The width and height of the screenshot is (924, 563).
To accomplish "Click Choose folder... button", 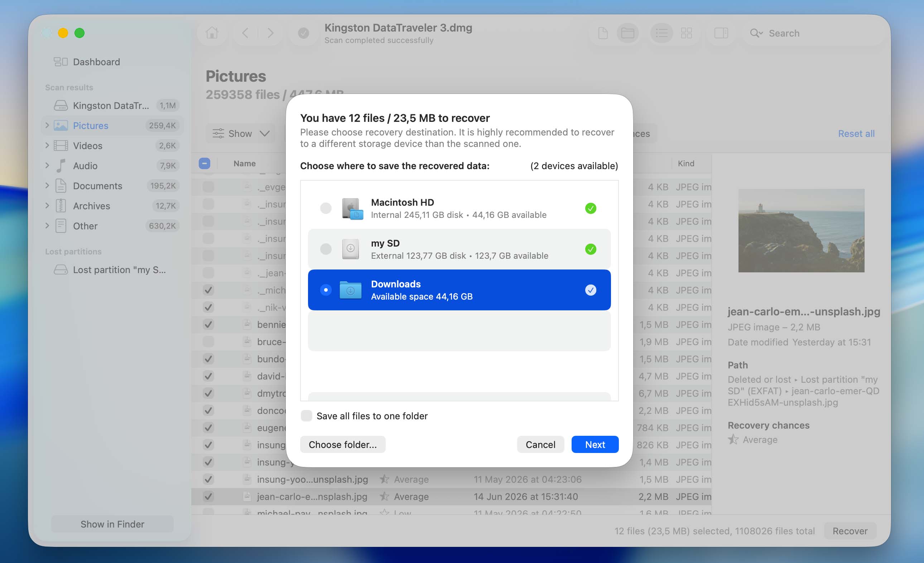I will [x=342, y=444].
